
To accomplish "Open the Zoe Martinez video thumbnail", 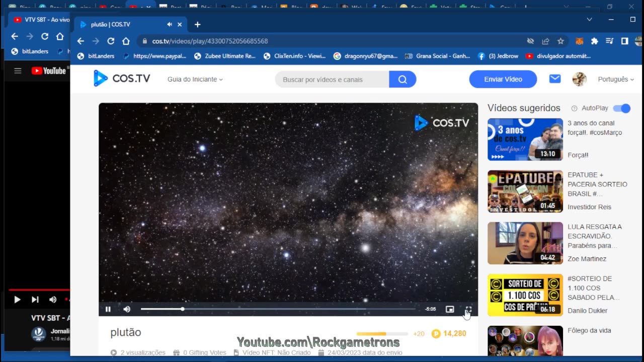I will 525,243.
